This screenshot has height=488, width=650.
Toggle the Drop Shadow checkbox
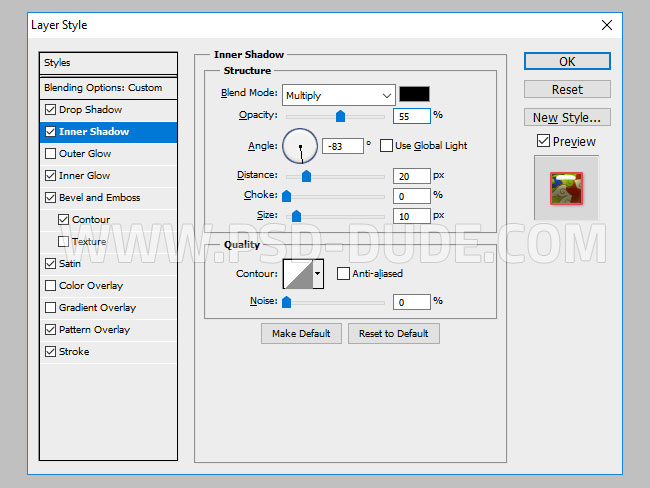pos(51,110)
